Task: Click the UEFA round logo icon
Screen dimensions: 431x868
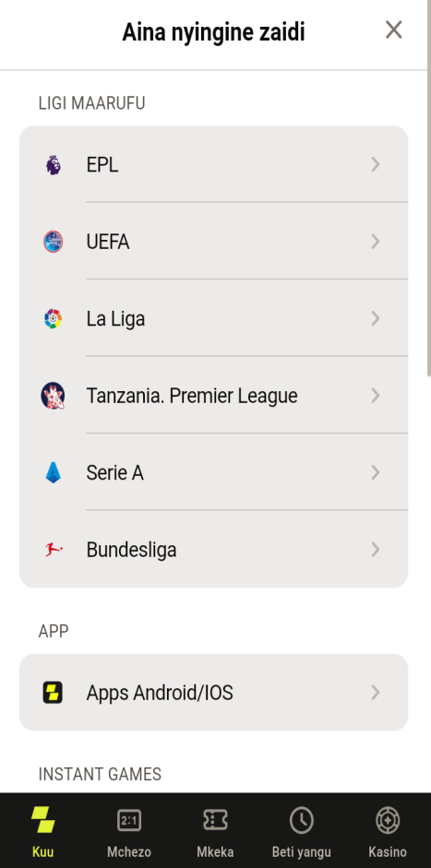Action: tap(54, 242)
